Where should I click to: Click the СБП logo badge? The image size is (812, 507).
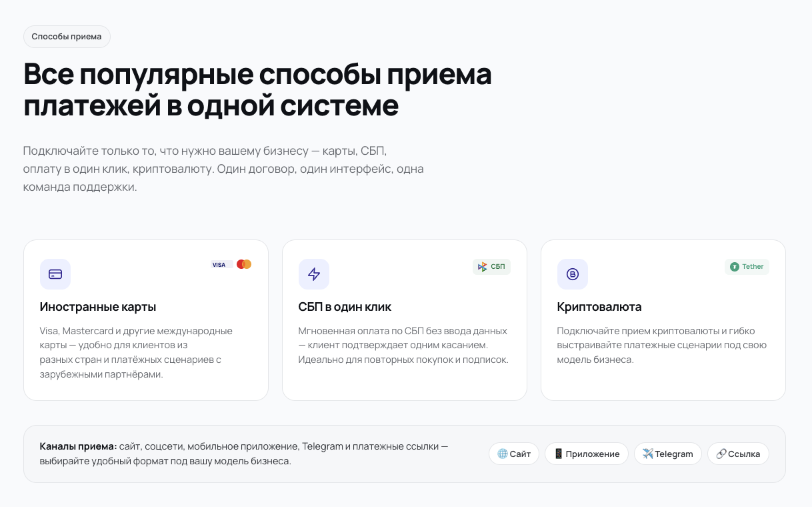point(491,267)
